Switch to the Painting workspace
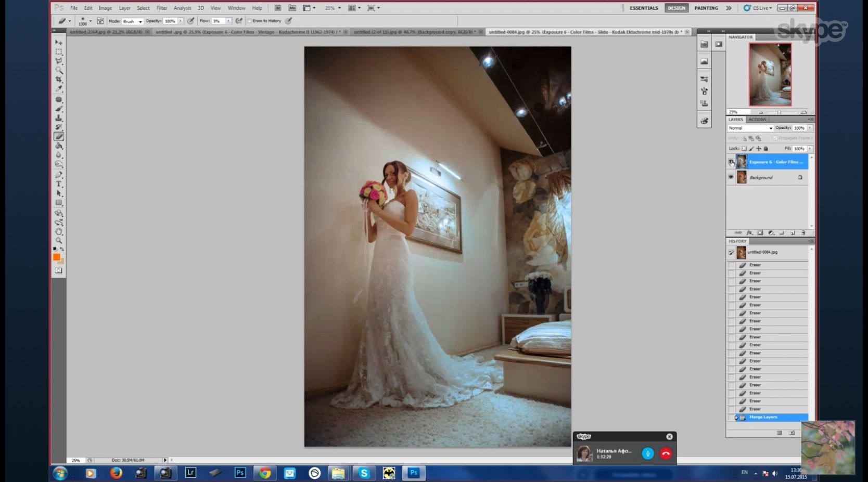Screen dimensions: 868x482 (706, 8)
